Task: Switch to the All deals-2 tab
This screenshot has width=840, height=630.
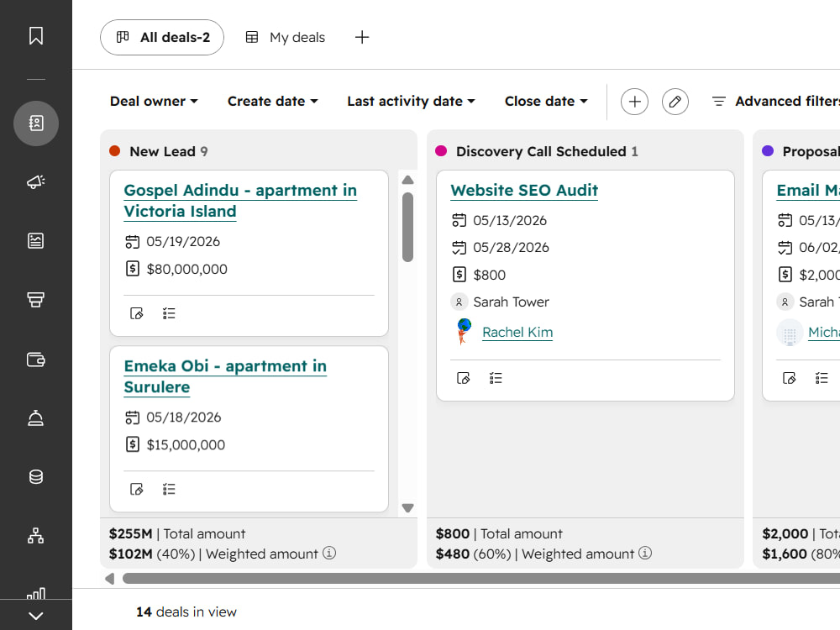Action: 162,38
